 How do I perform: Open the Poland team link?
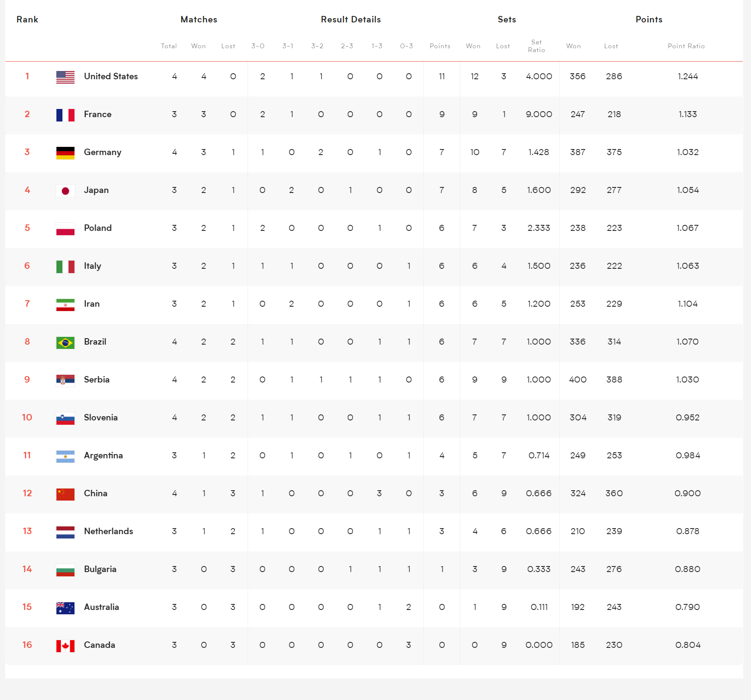98,228
